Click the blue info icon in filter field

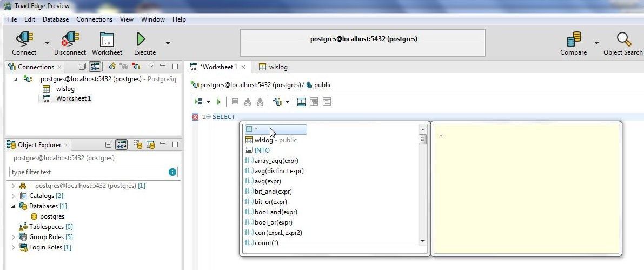click(x=172, y=172)
